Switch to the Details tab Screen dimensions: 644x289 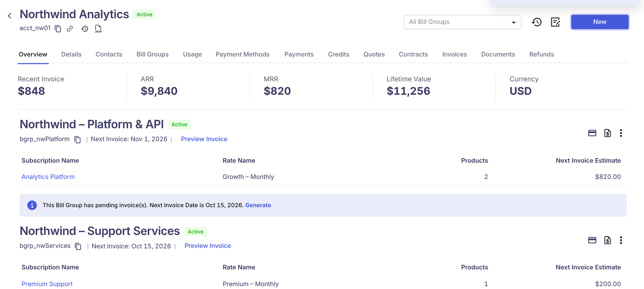(x=71, y=54)
